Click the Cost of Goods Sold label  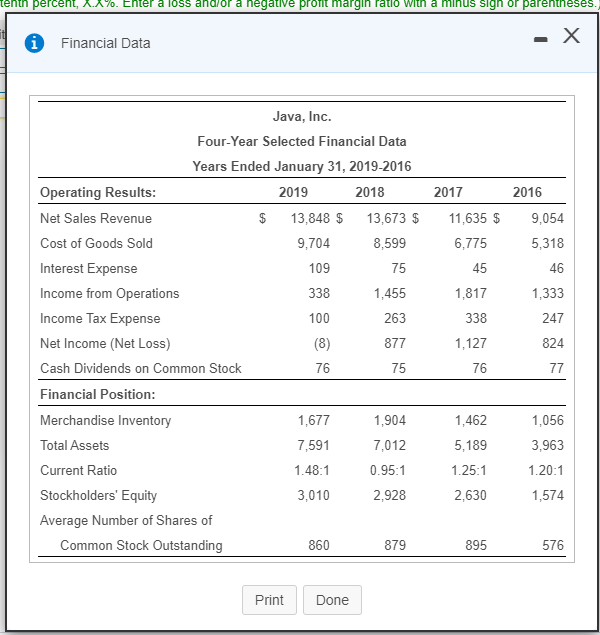click(x=96, y=243)
